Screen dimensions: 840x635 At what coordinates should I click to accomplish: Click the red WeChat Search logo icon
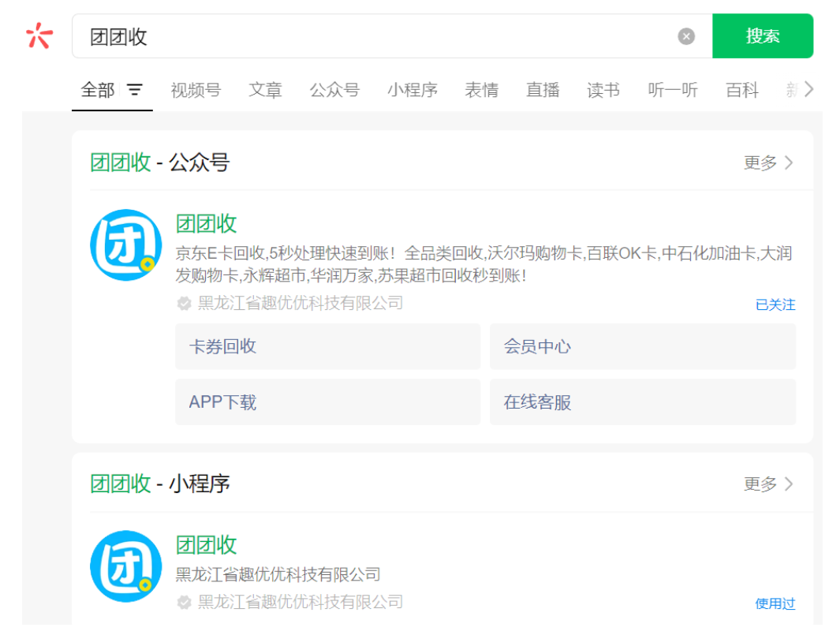pos(39,36)
